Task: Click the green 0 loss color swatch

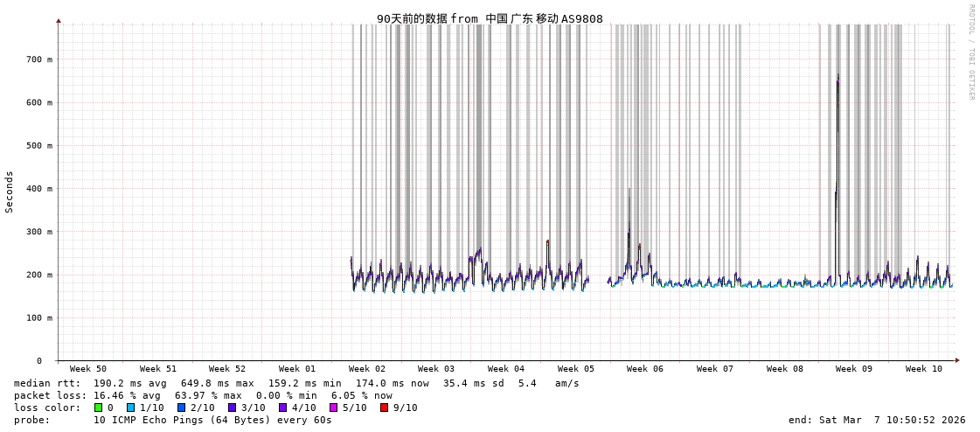Action: [x=99, y=408]
